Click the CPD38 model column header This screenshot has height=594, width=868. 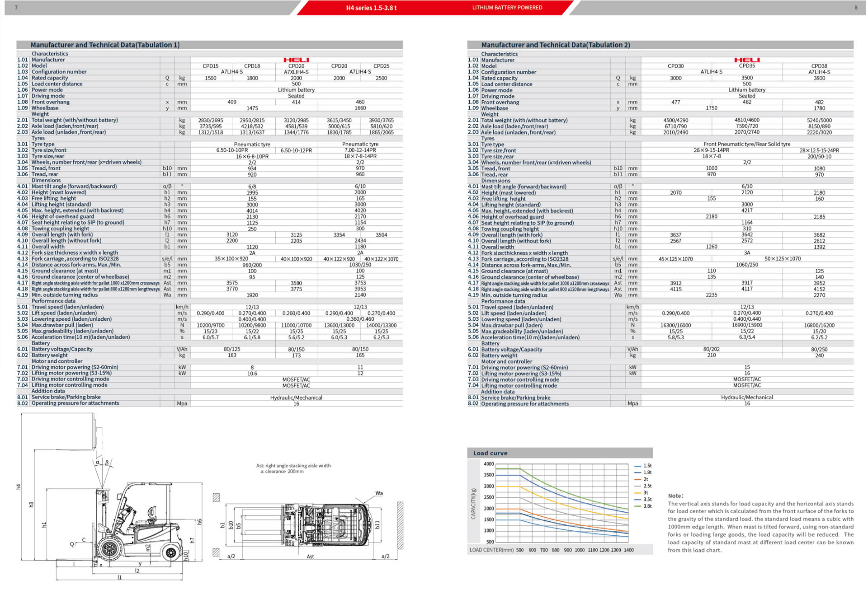tap(819, 66)
